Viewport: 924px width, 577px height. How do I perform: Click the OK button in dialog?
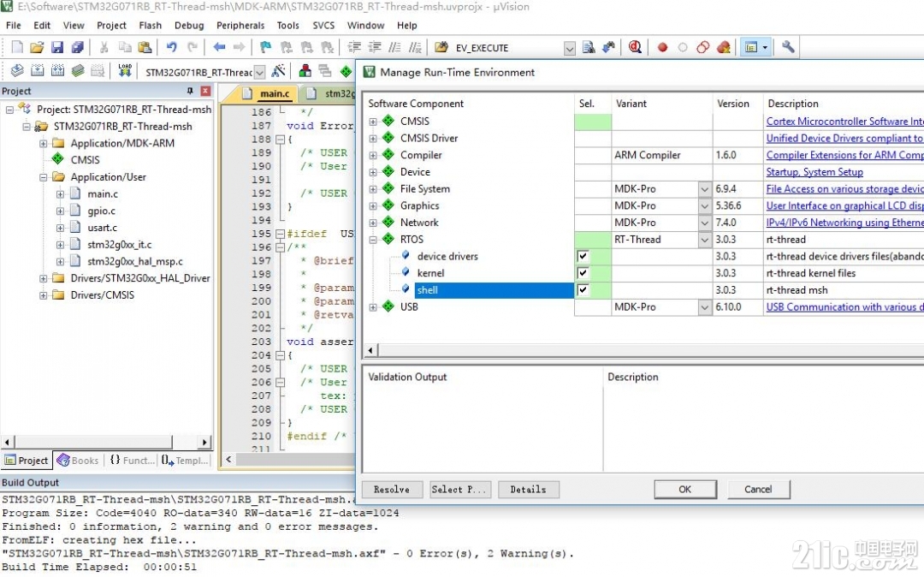684,489
